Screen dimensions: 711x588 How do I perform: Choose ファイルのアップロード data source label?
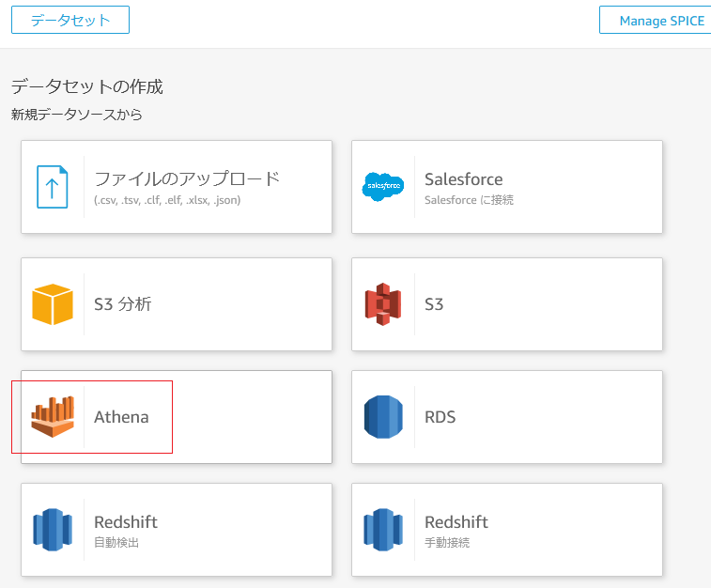tap(187, 178)
